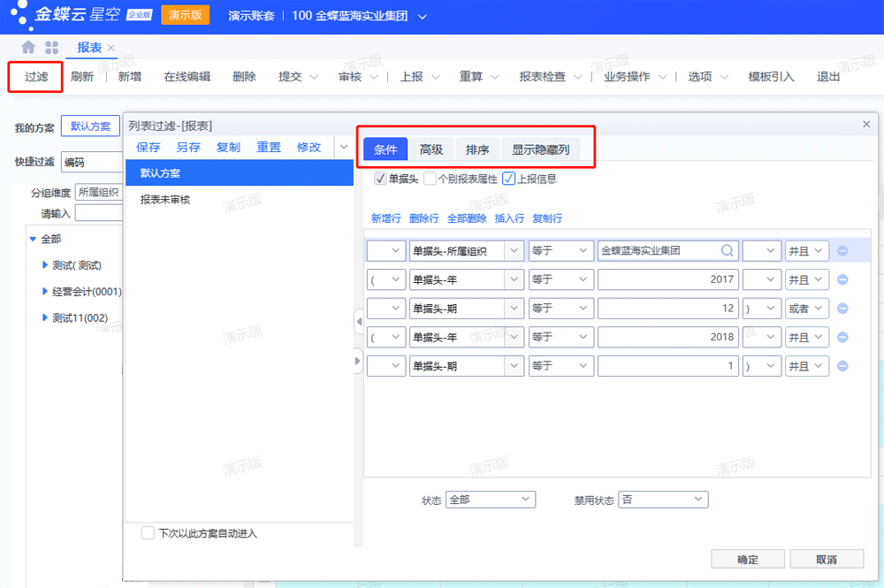Click the Home icon in the navigation bar
The height and width of the screenshot is (588, 884).
tap(27, 47)
